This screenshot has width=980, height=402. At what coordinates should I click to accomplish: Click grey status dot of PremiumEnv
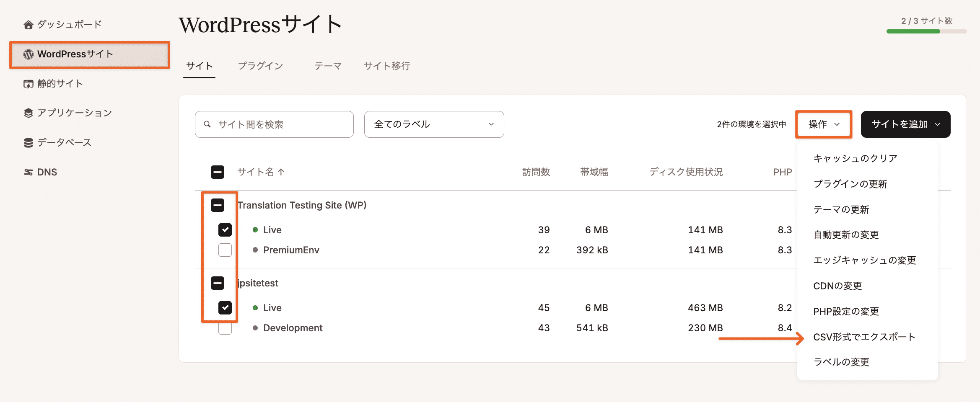(255, 250)
